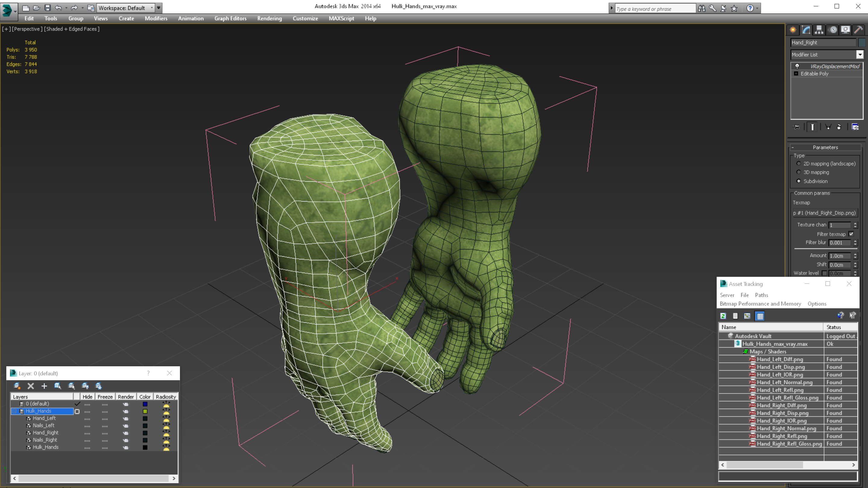The image size is (868, 488).
Task: Toggle Show End Result in modifier stack
Action: click(x=813, y=127)
